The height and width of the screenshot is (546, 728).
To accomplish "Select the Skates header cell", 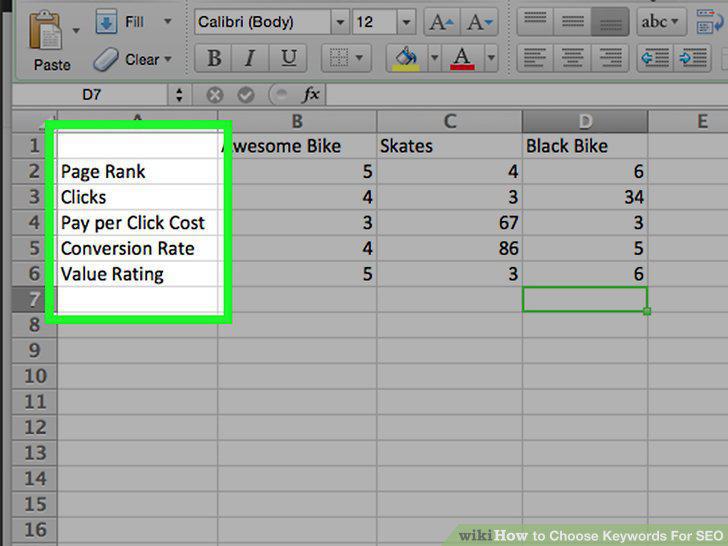I will [449, 146].
